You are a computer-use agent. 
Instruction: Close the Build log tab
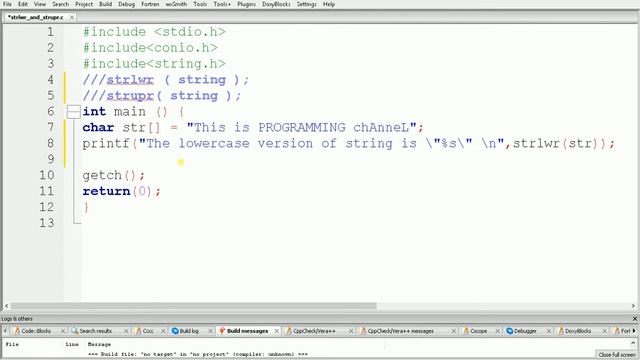[211, 331]
